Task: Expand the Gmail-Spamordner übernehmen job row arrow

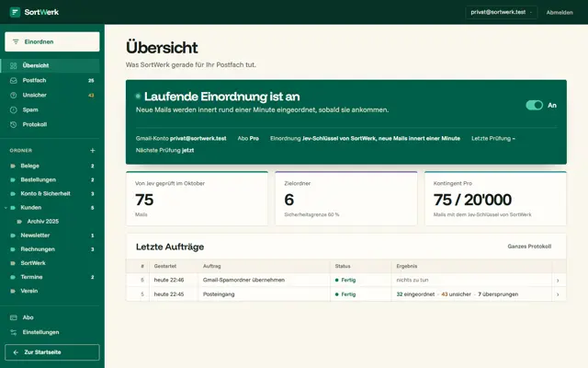Action: coord(558,281)
